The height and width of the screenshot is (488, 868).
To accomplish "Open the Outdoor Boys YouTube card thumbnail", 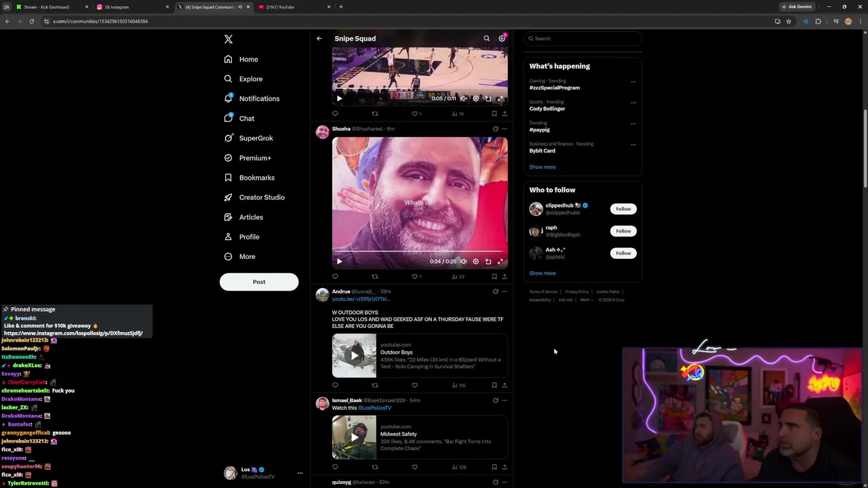I will coord(354,355).
